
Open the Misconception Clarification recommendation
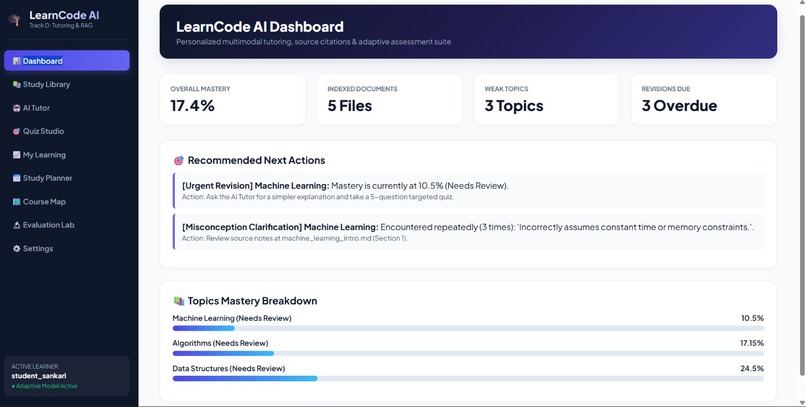(468, 232)
